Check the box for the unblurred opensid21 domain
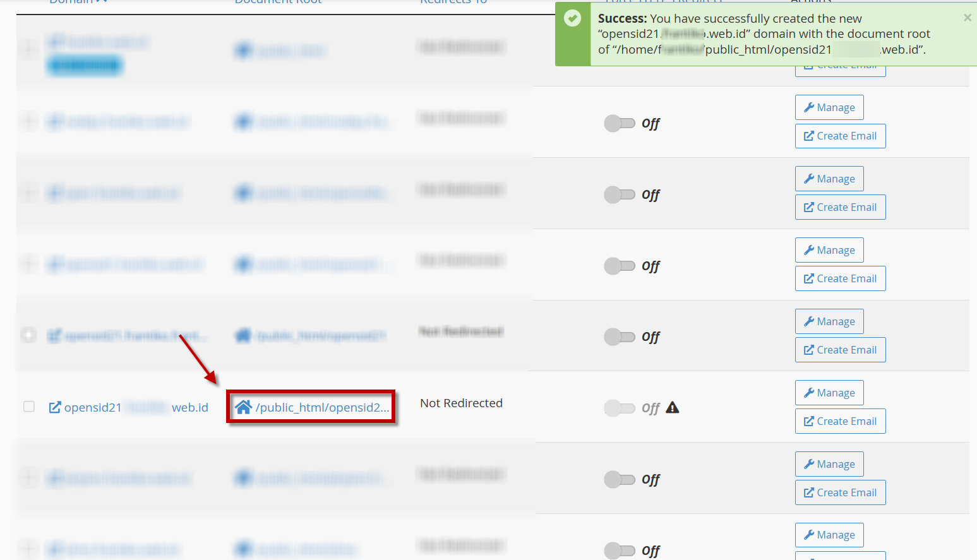This screenshot has height=560, width=977. click(x=29, y=407)
